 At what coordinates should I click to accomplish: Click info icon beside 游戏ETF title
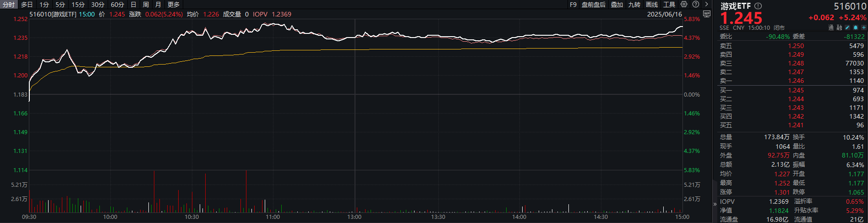click(758, 6)
